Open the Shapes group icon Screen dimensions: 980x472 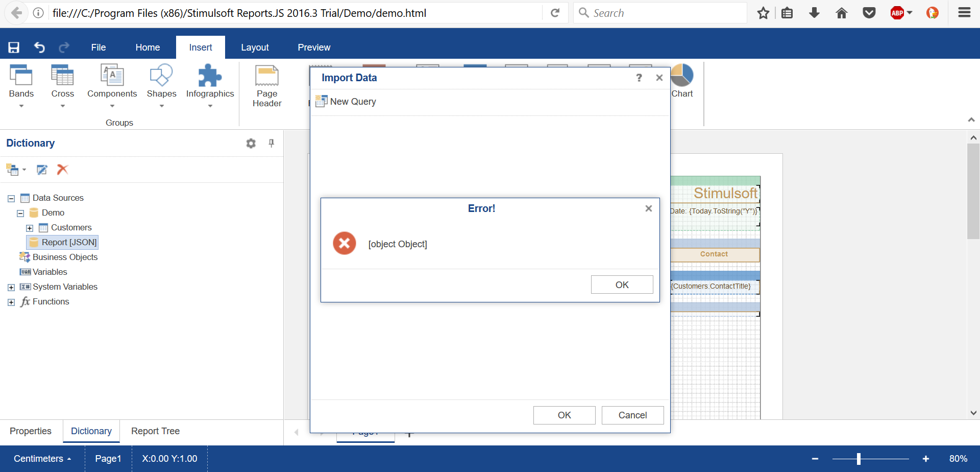coord(161,75)
